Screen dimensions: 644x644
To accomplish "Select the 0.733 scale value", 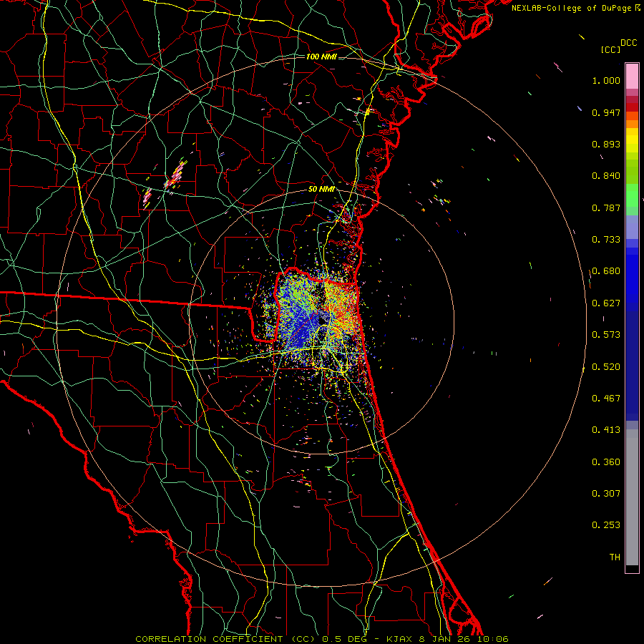I will coord(606,240).
